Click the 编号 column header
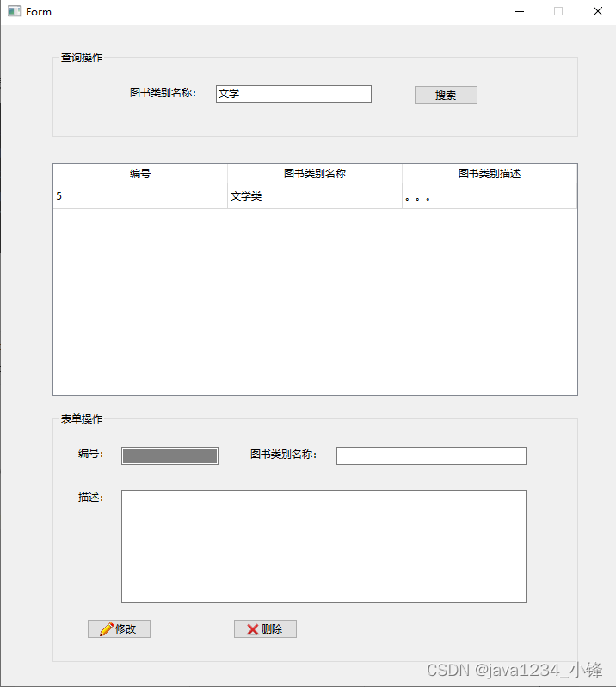This screenshot has height=687, width=616. [140, 174]
